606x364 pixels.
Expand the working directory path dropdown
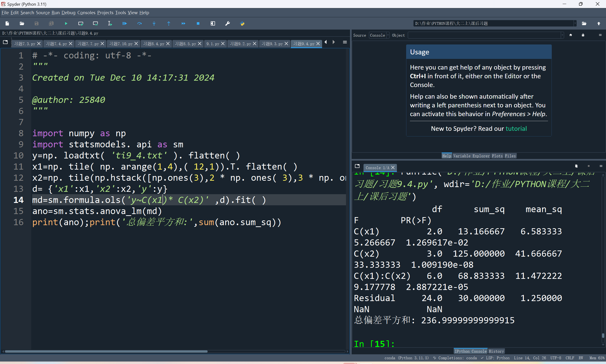[x=575, y=24]
